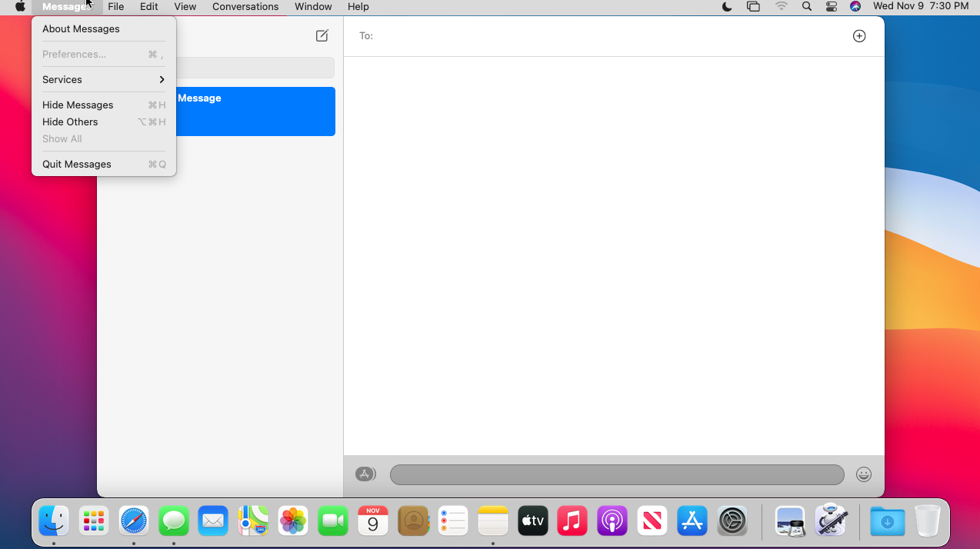Click the conversation search field
Viewport: 980px width, 549px height.
pyautogui.click(x=219, y=68)
